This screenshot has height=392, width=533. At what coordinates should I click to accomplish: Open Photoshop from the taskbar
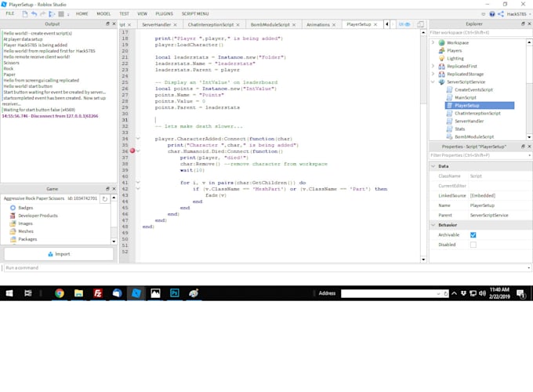tap(175, 293)
